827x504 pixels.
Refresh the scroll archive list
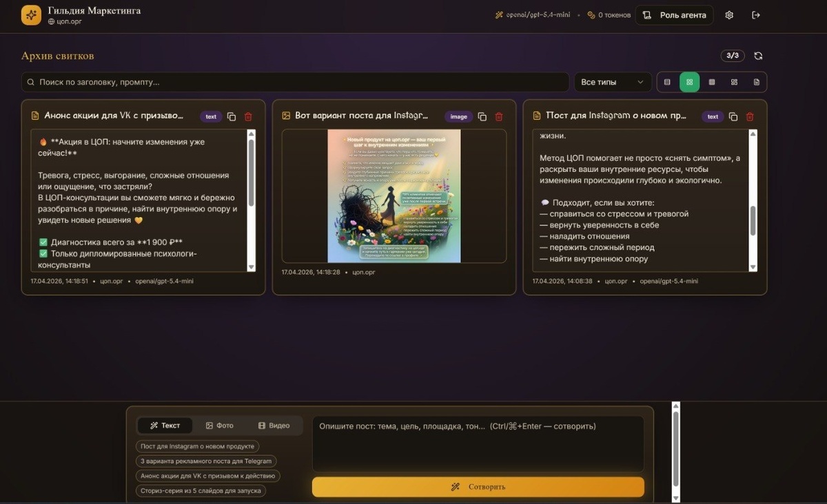(758, 56)
